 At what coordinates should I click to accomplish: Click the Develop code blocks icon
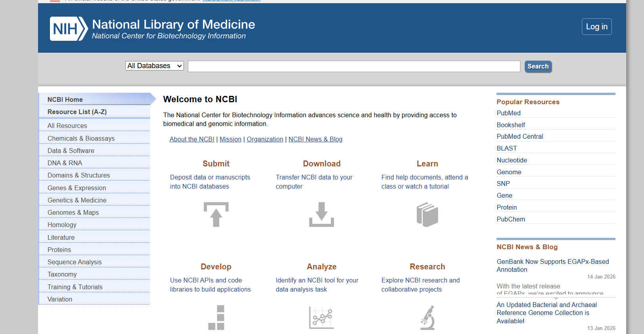tap(216, 317)
